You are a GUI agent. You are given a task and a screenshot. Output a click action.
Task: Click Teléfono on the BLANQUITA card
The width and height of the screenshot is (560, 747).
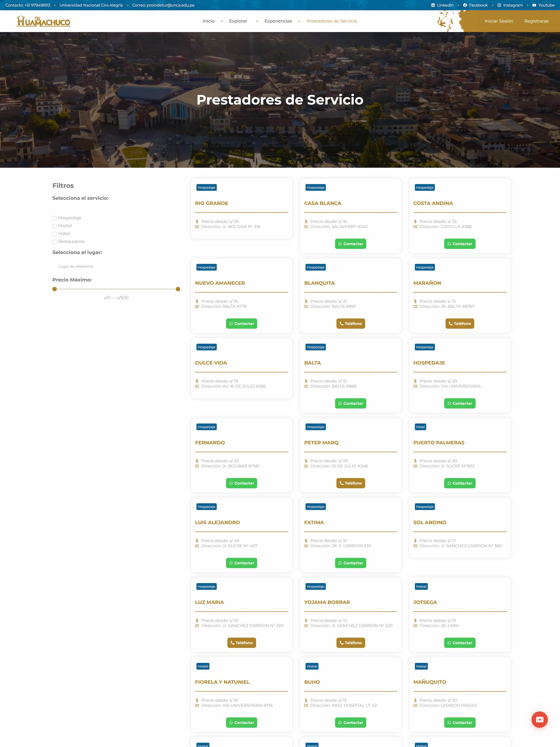350,324
